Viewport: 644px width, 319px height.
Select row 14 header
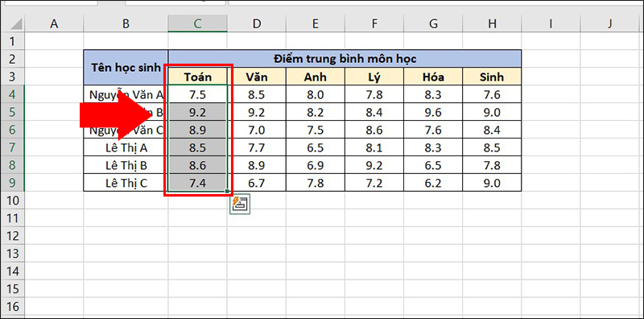tap(13, 271)
